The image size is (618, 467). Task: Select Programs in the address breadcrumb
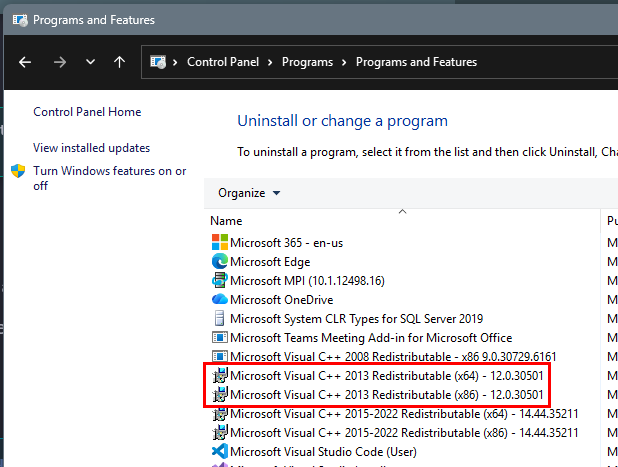pyautogui.click(x=307, y=62)
